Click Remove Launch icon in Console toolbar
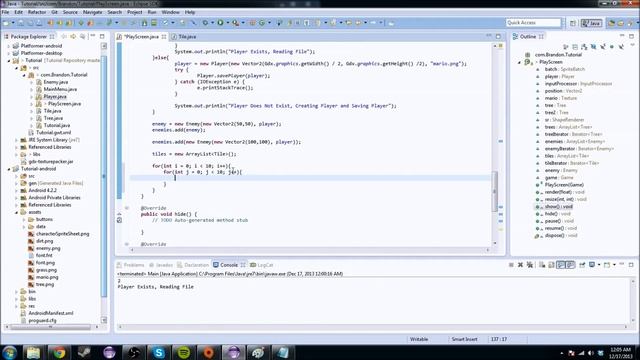 520,265
